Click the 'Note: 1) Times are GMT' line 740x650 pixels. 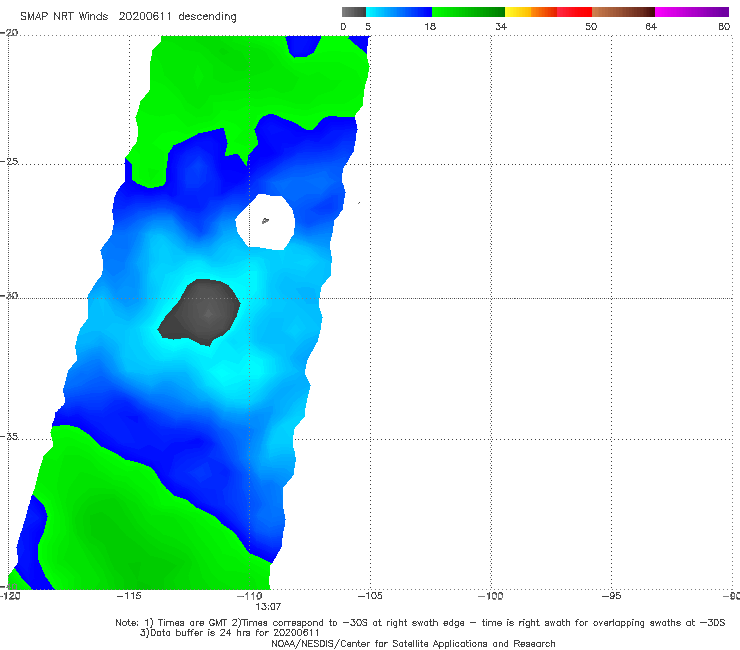(420, 623)
